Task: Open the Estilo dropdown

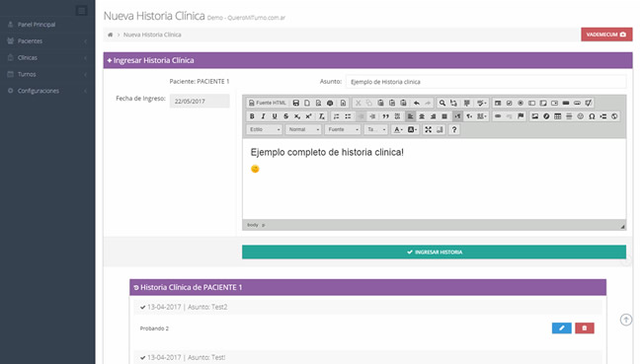Action: tap(265, 129)
